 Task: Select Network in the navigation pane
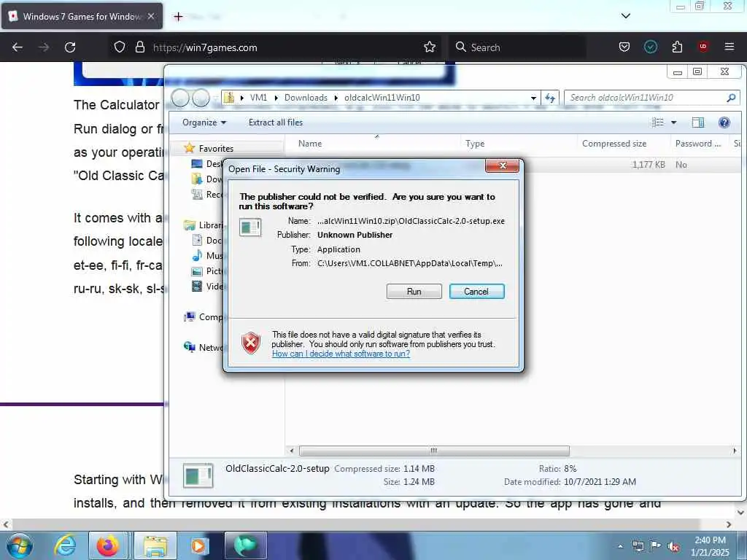204,348
